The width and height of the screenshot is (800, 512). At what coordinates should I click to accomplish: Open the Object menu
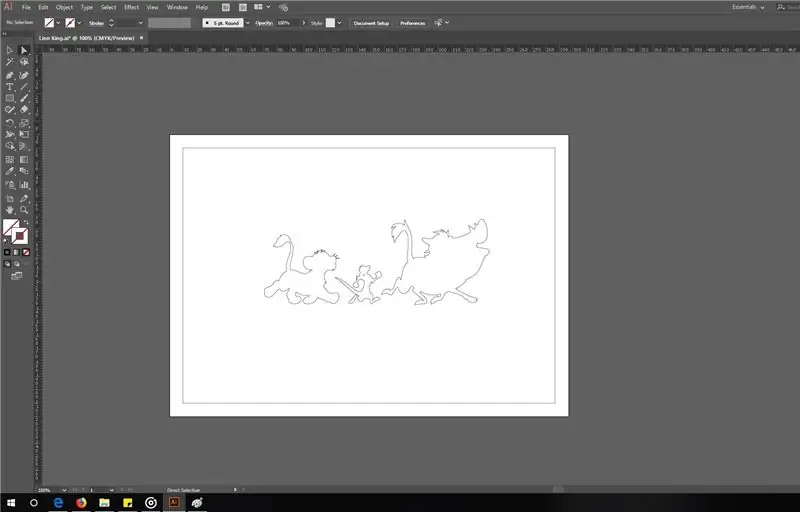click(64, 7)
